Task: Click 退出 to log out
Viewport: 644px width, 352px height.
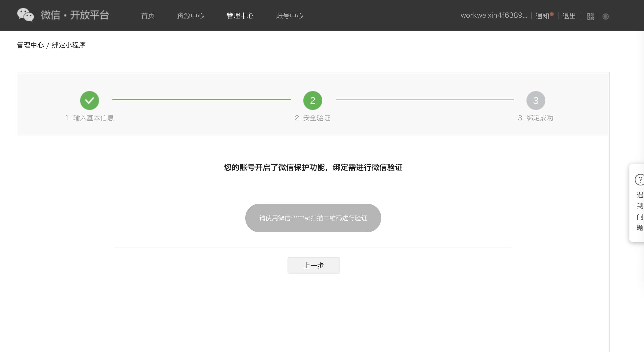Action: click(569, 16)
